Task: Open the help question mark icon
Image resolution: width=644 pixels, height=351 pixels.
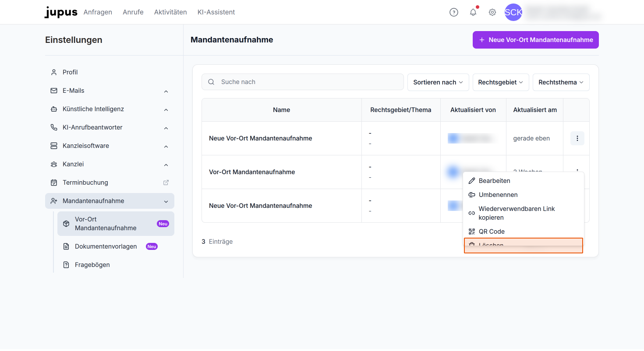Action: (x=454, y=12)
